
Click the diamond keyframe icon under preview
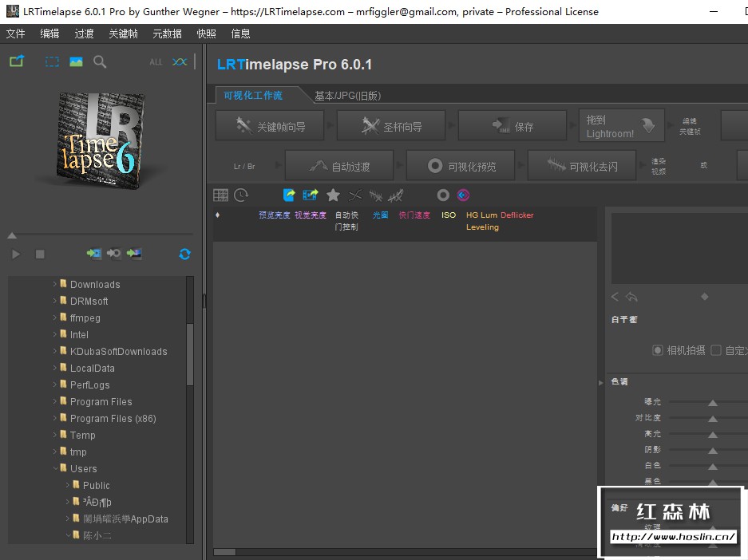tap(705, 297)
